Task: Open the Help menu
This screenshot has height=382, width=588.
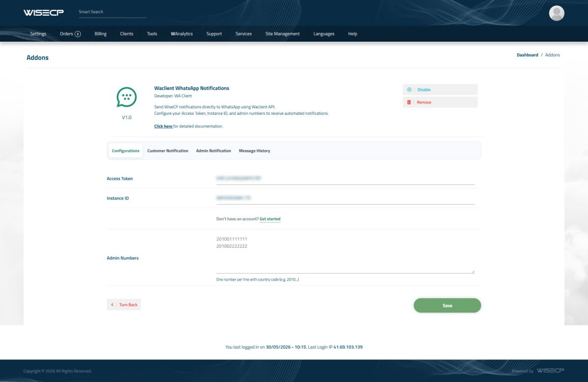Action: pos(352,34)
